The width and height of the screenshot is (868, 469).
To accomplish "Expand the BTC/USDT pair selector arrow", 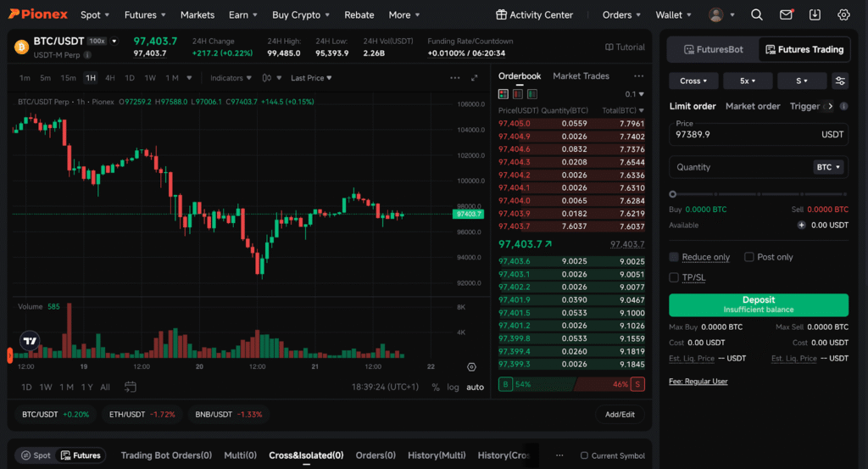I will 114,41.
